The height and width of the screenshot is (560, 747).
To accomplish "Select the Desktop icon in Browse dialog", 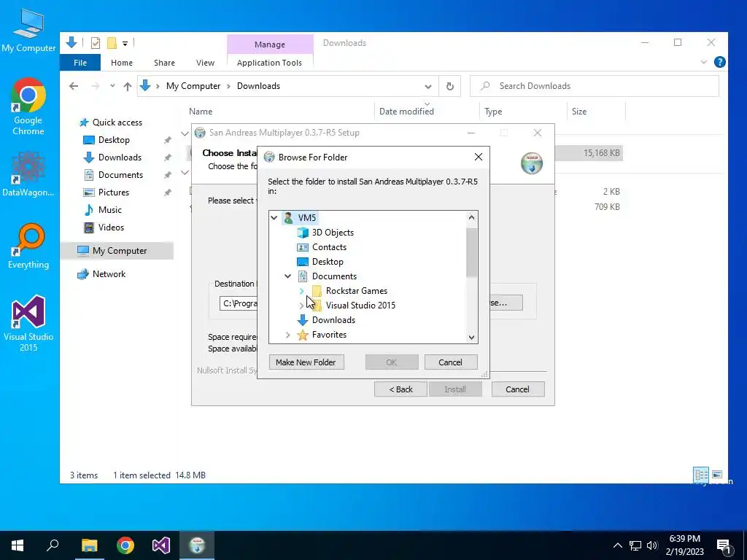I will [x=303, y=262].
